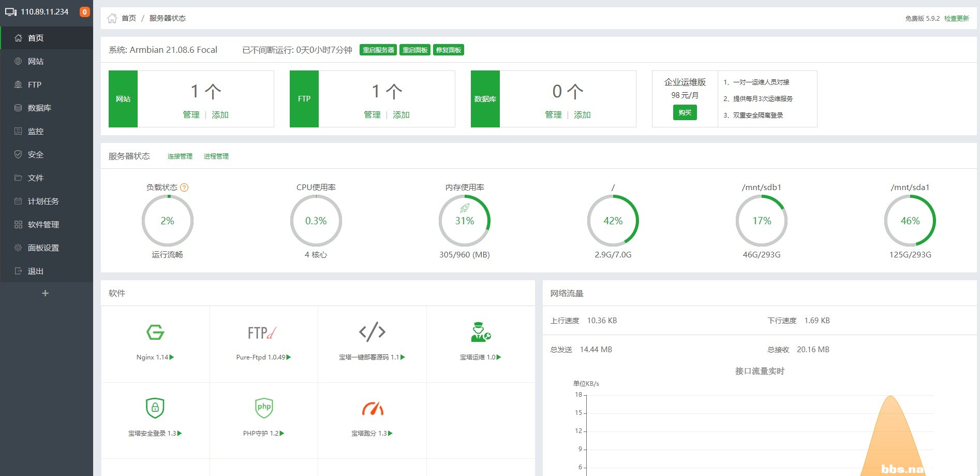
Task: Click the play arrow next to 宝塔一键部署源码 1.1
Action: pyautogui.click(x=403, y=357)
